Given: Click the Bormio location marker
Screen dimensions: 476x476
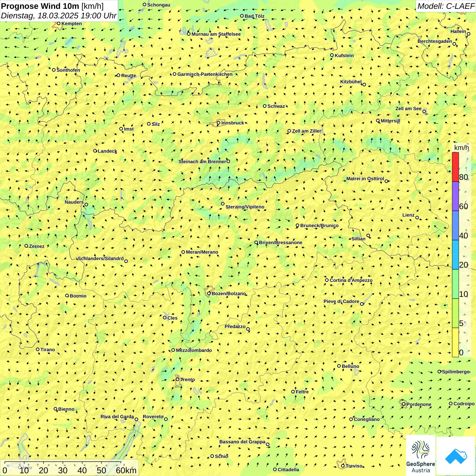Looking at the screenshot, I should click(67, 295).
